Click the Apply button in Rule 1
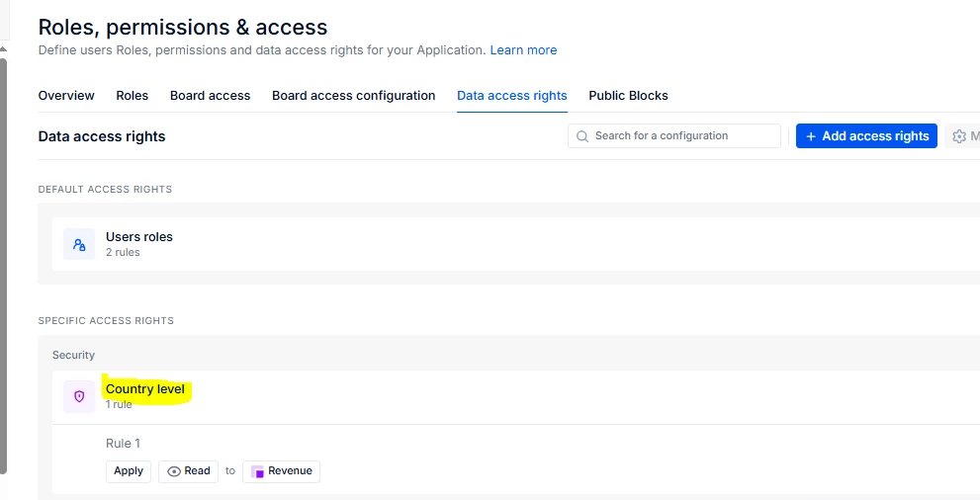This screenshot has width=980, height=500. (129, 471)
